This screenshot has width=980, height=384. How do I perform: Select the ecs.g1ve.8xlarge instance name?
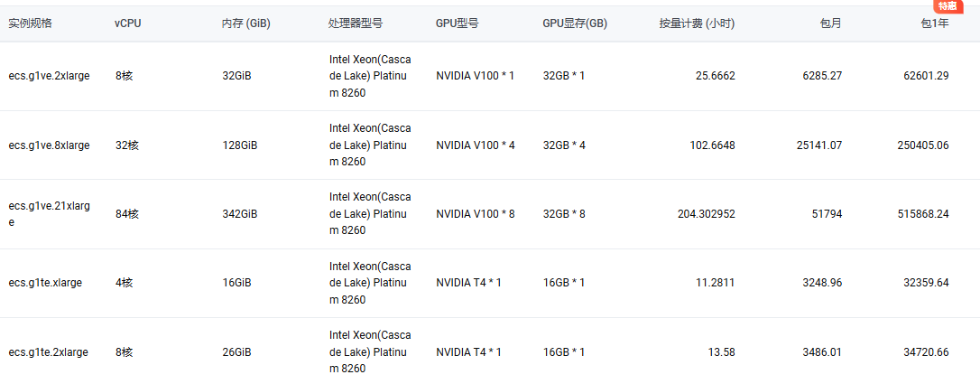point(50,145)
